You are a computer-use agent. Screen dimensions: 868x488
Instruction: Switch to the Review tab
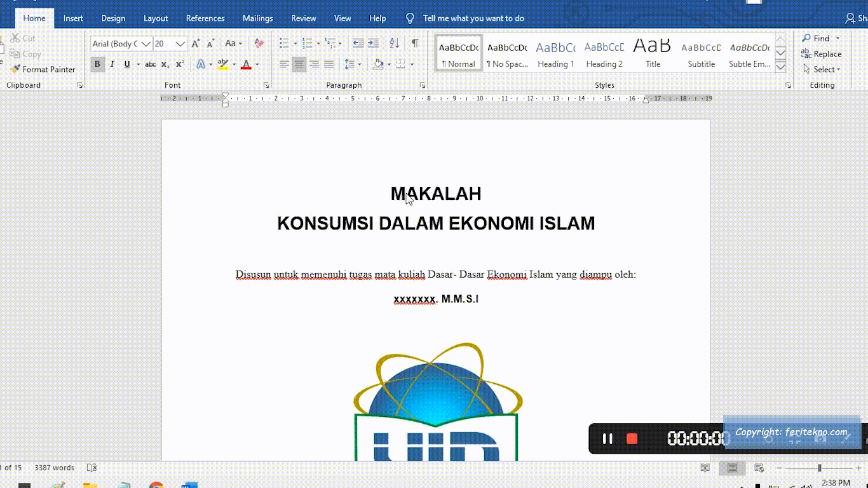pyautogui.click(x=304, y=18)
